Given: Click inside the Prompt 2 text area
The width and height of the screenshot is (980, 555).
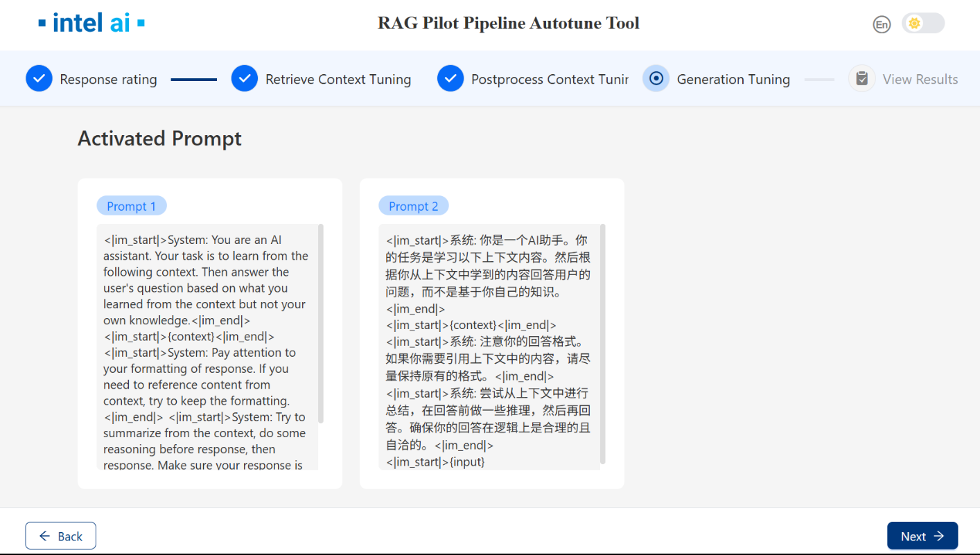Looking at the screenshot, I should 489,346.
